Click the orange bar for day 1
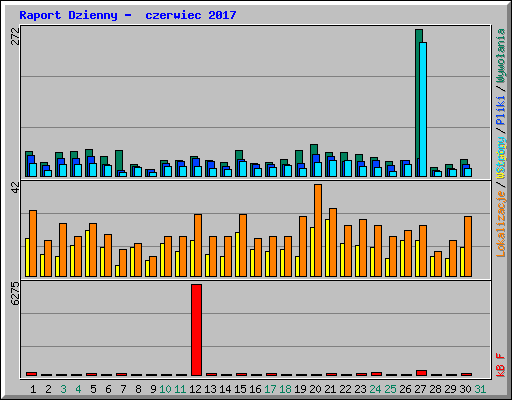The image size is (512, 400). point(33,243)
